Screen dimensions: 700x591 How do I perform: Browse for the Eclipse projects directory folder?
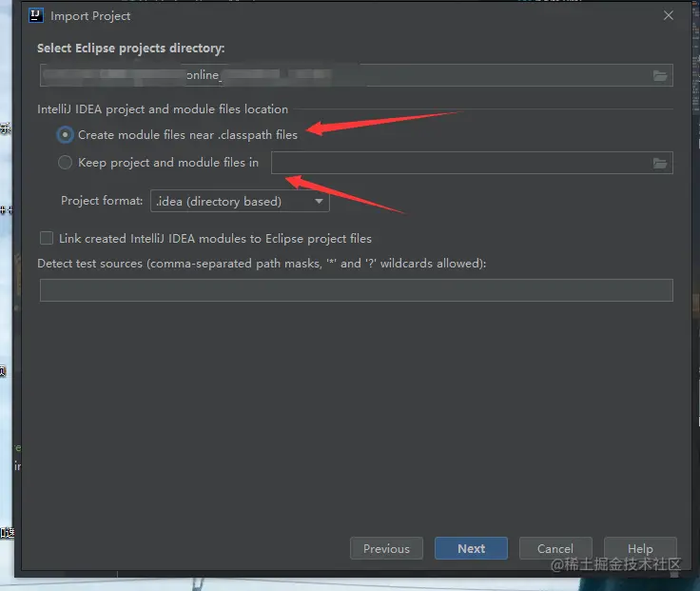[660, 75]
